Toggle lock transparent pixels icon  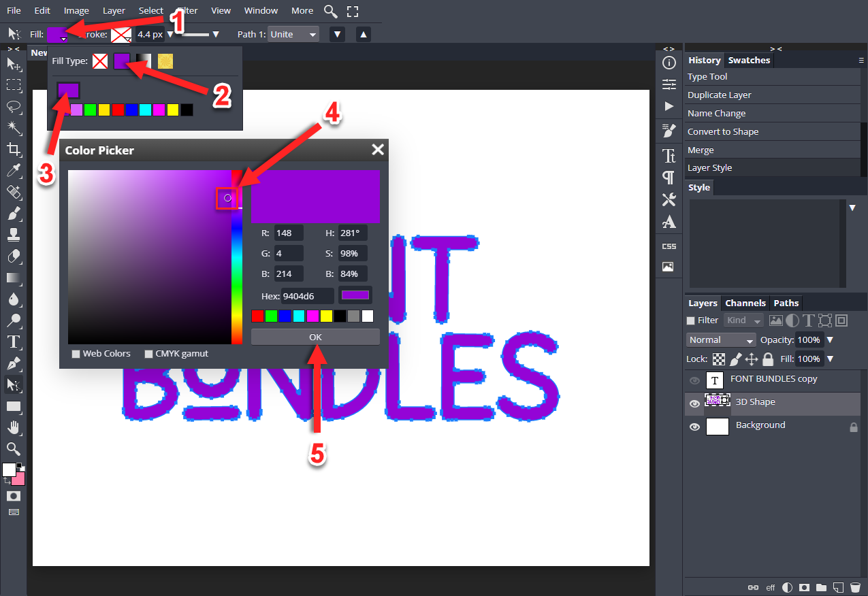pyautogui.click(x=719, y=359)
